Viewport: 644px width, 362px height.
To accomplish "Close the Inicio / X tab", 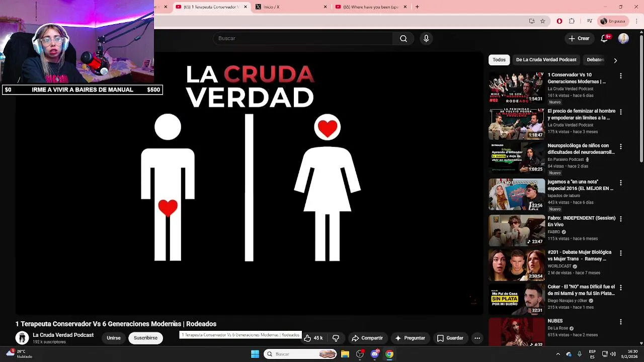I will tap(325, 7).
